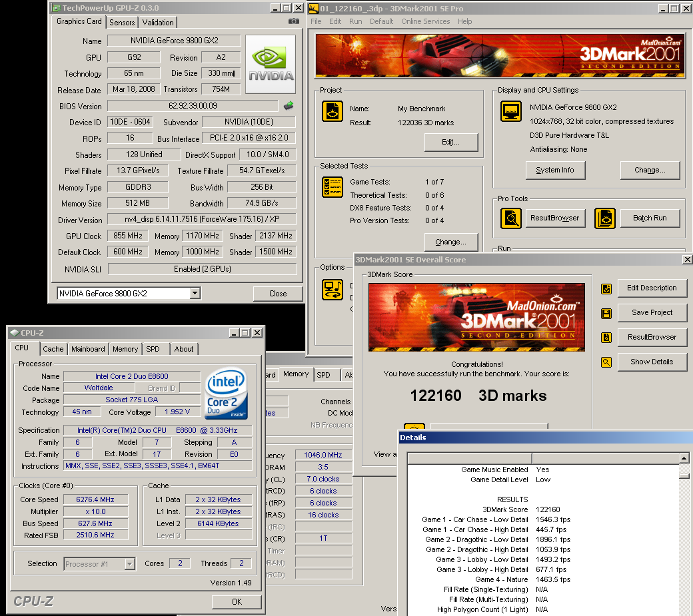The image size is (693, 616).
Task: Open the Help menu in 3DMark2001
Action: click(465, 21)
